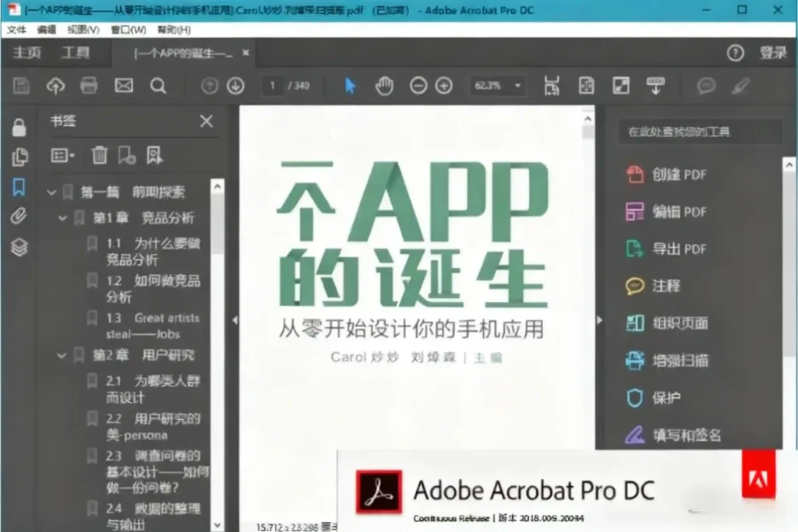Collapse the 第一篇 前期探索 bookmark tree

[51, 191]
